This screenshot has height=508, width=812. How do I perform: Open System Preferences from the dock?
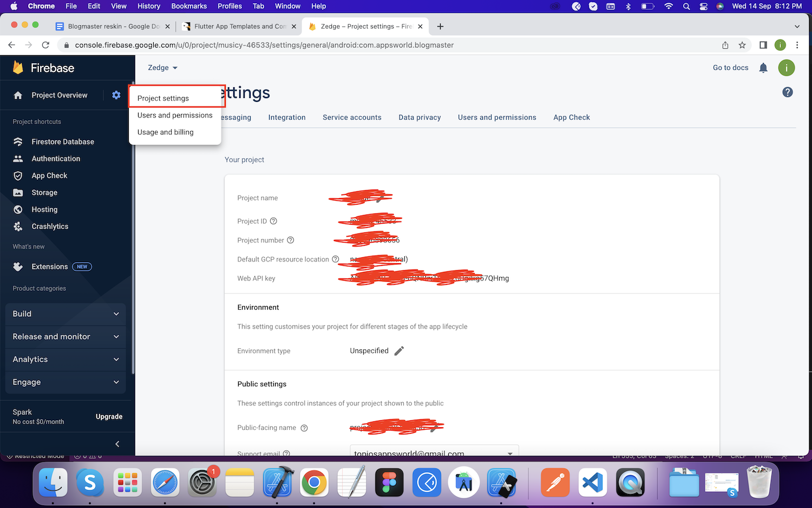[202, 482]
